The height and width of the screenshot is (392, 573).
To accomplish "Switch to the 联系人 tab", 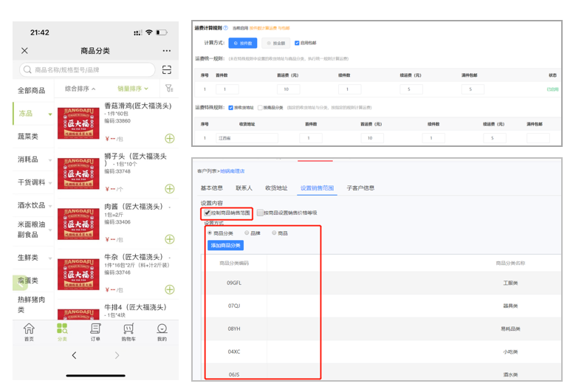I will (x=244, y=188).
